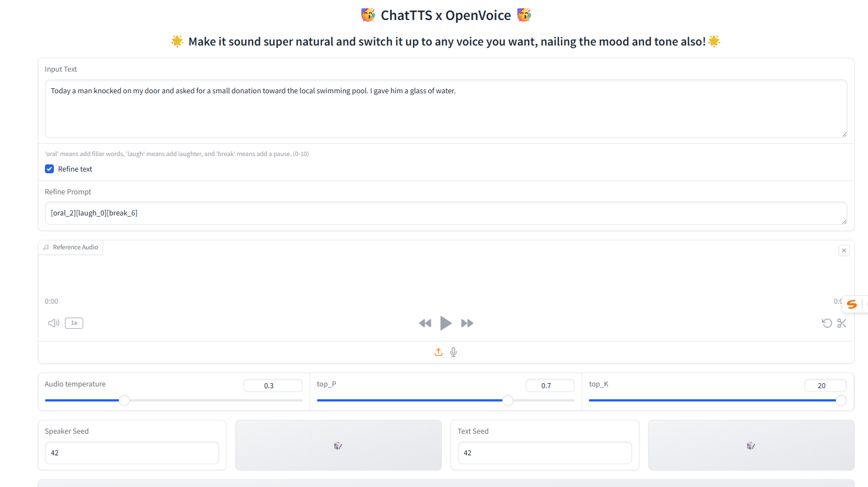Image resolution: width=868 pixels, height=487 pixels.
Task: Randomize Speaker Seed with dice button
Action: [x=339, y=445]
